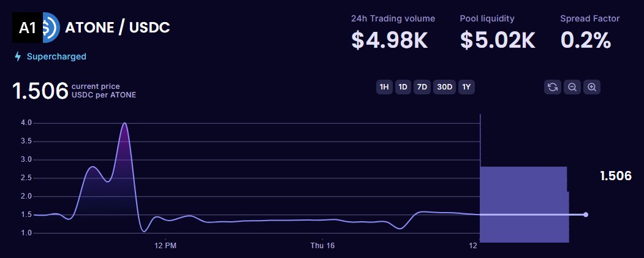Click the Supercharged label

click(56, 57)
